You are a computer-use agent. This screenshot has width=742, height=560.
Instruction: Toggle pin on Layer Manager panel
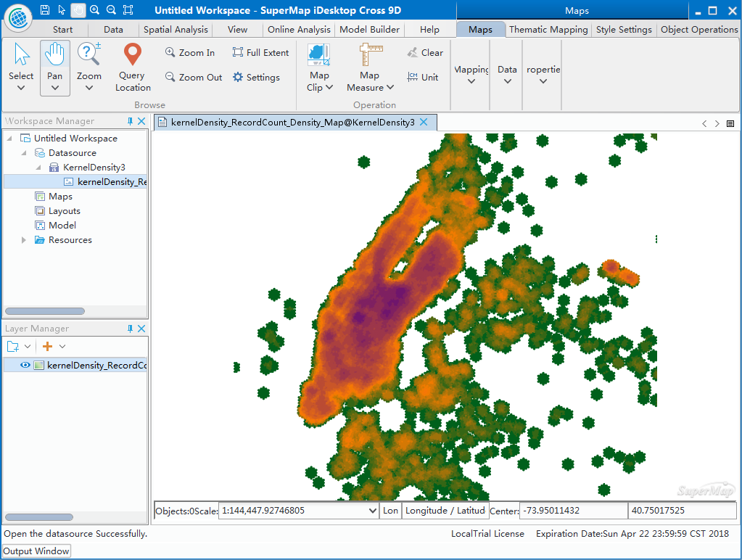pos(131,329)
